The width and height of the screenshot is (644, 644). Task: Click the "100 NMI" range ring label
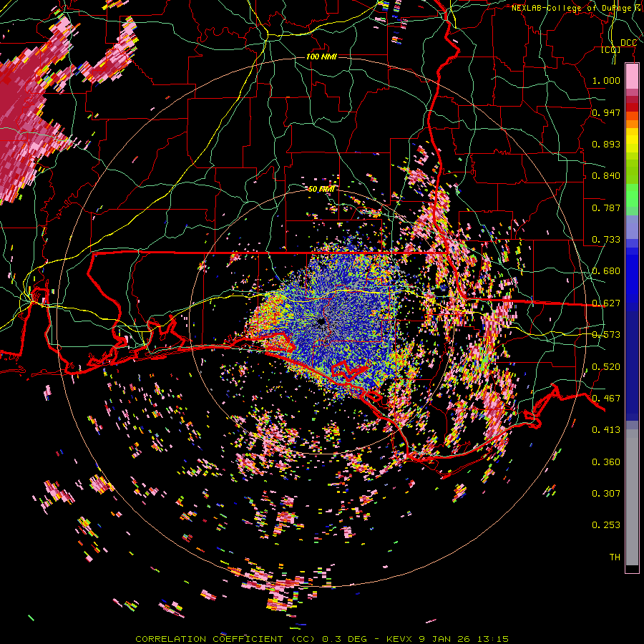[321, 57]
